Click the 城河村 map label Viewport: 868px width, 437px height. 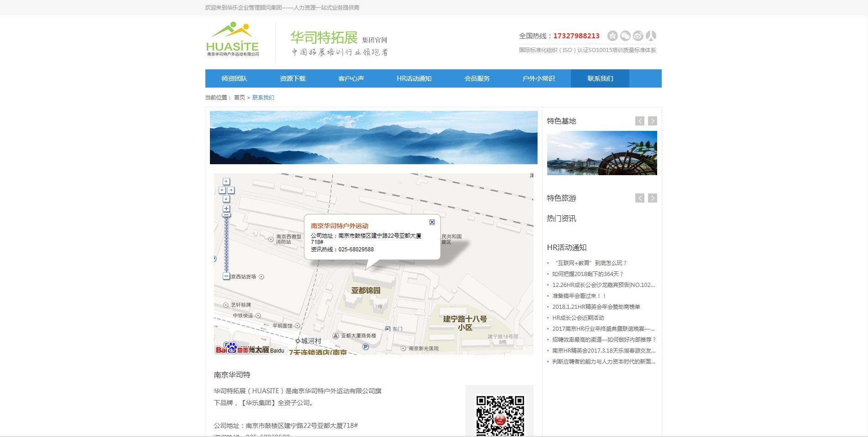311,341
